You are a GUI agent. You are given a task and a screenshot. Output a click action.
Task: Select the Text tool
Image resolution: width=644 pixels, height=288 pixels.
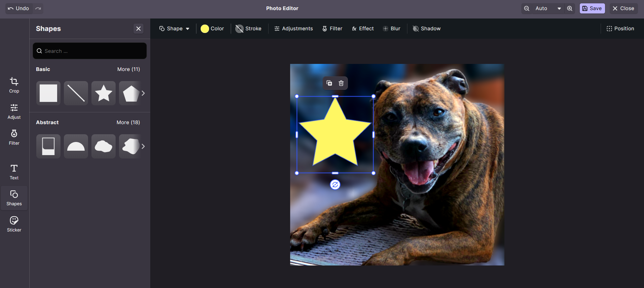[14, 172]
